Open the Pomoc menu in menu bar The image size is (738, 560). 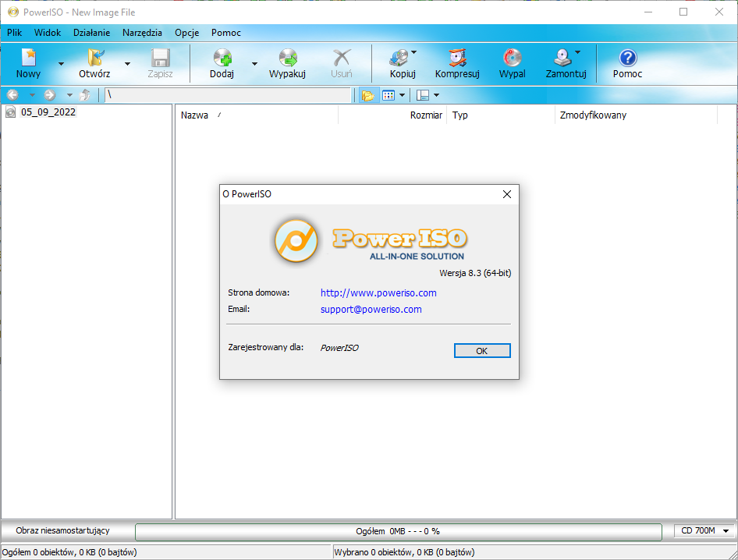pyautogui.click(x=226, y=33)
